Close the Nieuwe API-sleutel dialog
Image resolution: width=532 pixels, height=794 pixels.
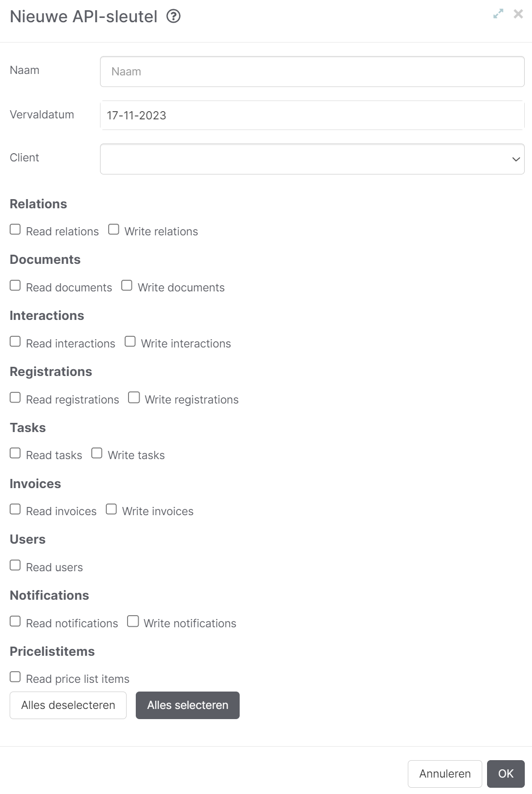point(518,14)
